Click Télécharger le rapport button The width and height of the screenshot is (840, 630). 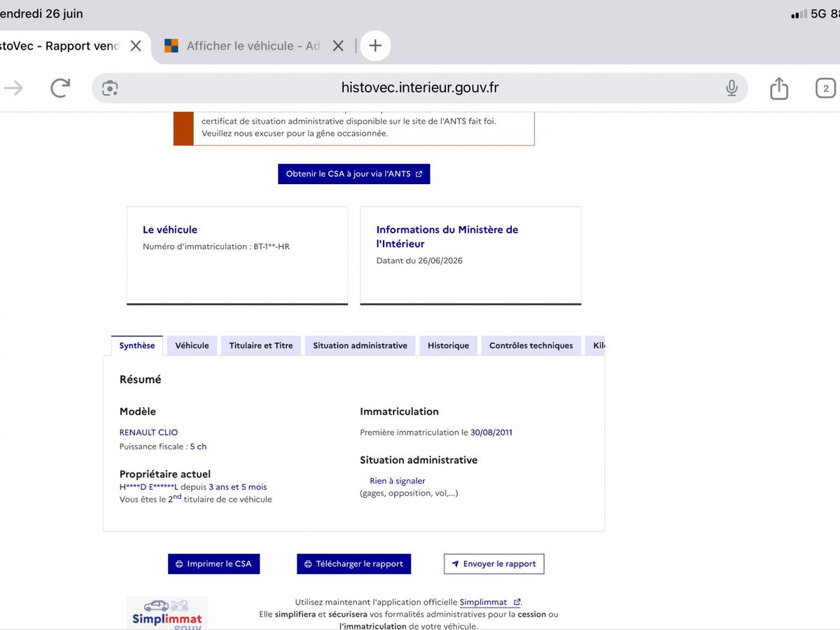[353, 563]
